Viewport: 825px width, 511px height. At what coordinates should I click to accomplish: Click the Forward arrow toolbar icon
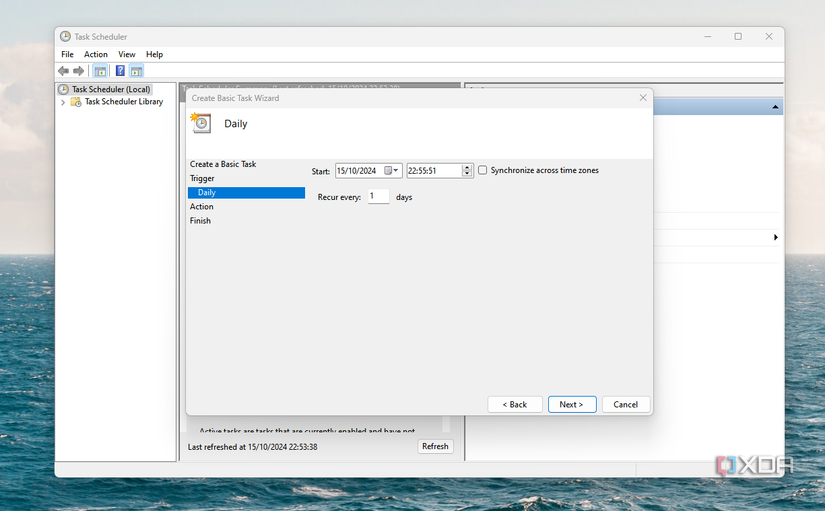click(x=78, y=71)
